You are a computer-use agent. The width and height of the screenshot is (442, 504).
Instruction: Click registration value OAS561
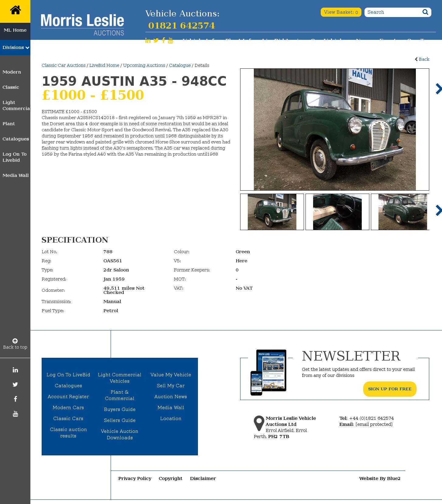(x=112, y=261)
